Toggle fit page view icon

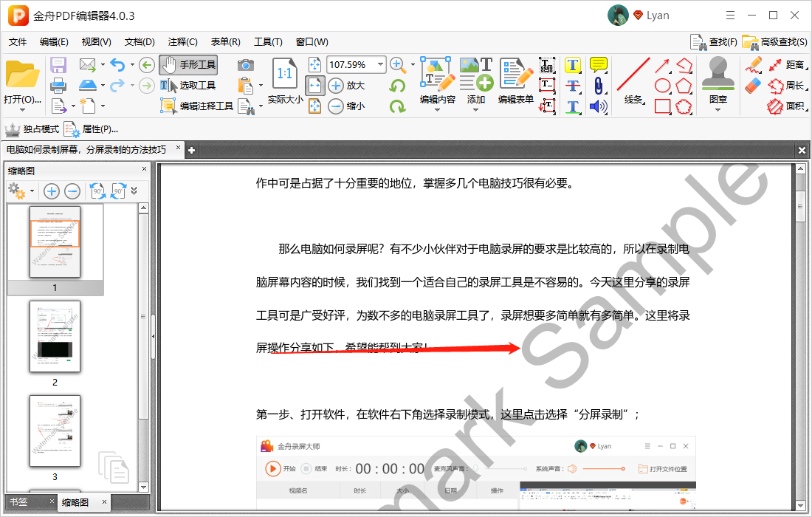pyautogui.click(x=315, y=65)
